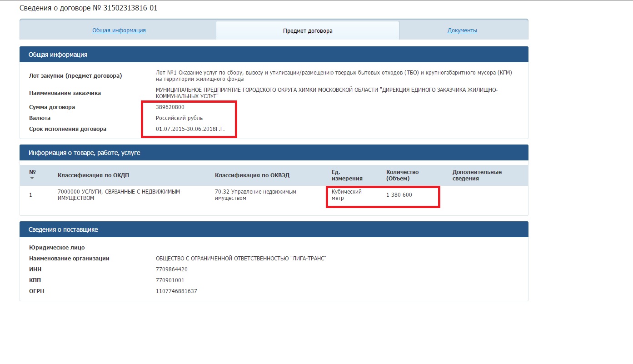Click the row number 1 cell
This screenshot has width=633, height=364.
(30, 195)
